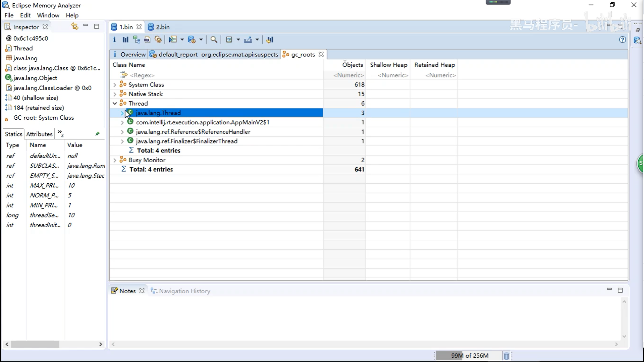644x362 pixels.
Task: Click the compare to another heap dump icon
Action: click(x=270, y=40)
